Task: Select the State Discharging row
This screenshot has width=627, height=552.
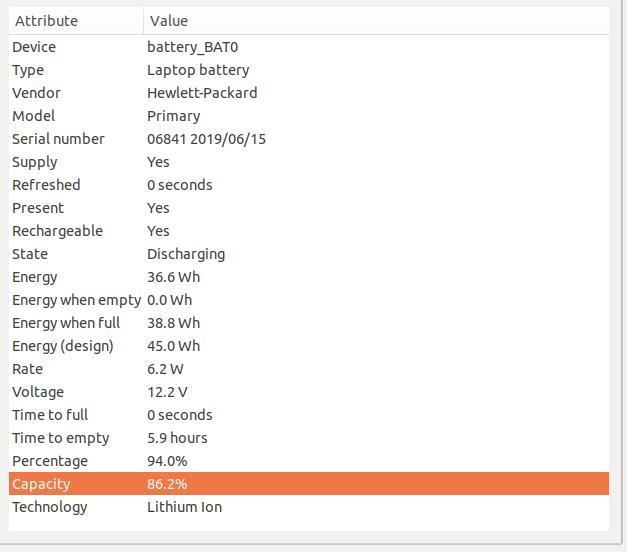Action: coord(309,254)
